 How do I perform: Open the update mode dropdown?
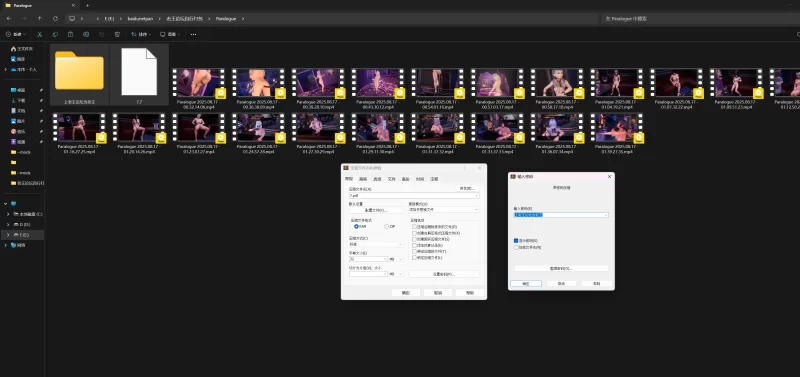click(477, 210)
